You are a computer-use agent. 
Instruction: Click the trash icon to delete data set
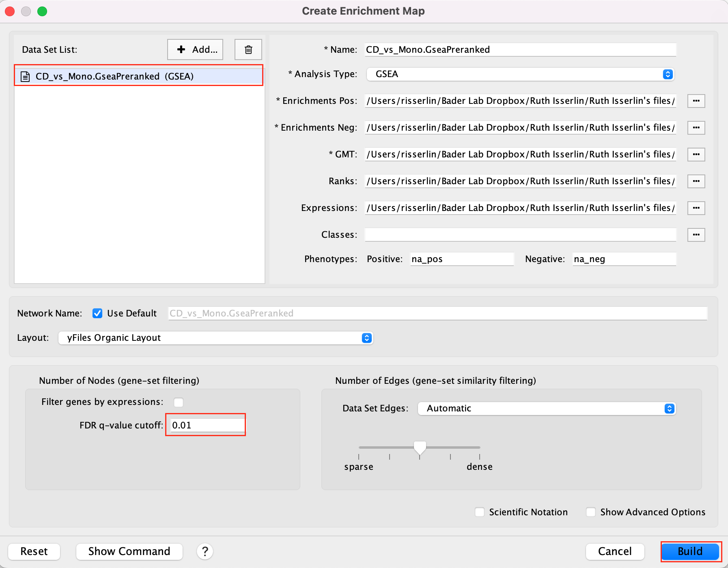click(248, 49)
